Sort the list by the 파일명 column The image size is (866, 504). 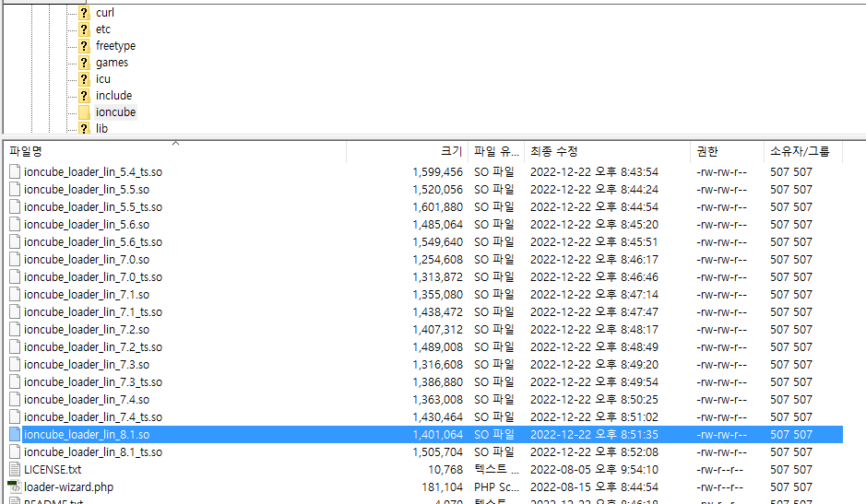tap(175, 151)
